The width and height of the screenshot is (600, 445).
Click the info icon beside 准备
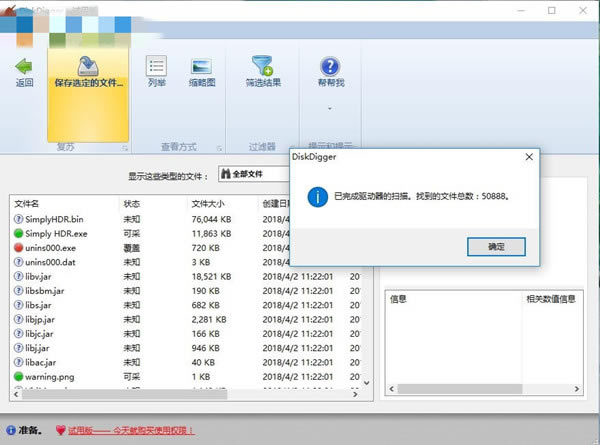[x=11, y=430]
